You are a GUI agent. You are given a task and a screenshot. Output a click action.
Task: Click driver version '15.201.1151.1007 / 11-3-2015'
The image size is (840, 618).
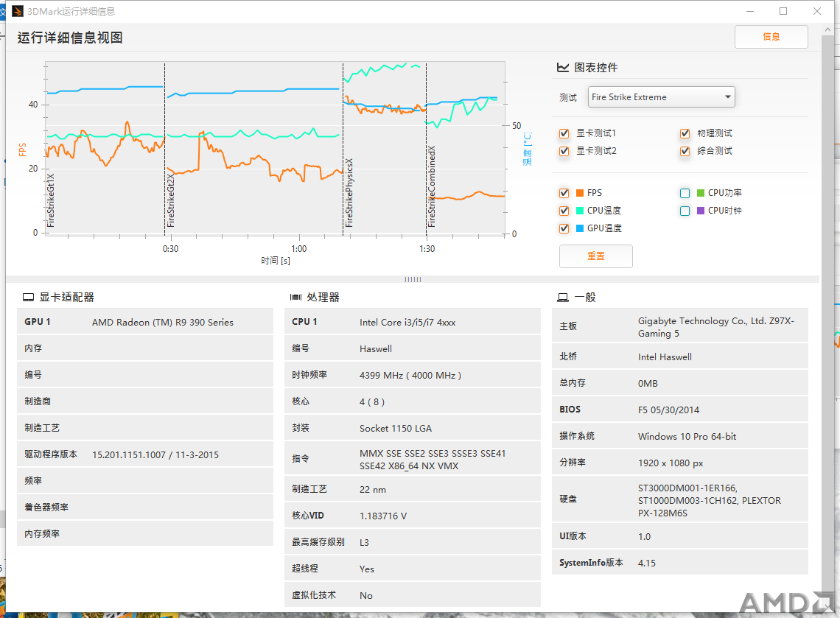[x=155, y=455]
